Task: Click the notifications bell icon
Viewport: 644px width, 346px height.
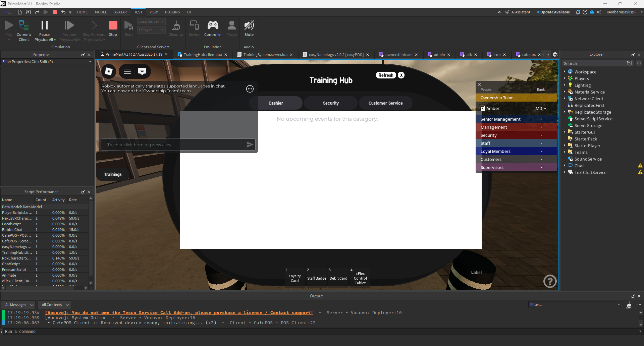Action: (578, 12)
